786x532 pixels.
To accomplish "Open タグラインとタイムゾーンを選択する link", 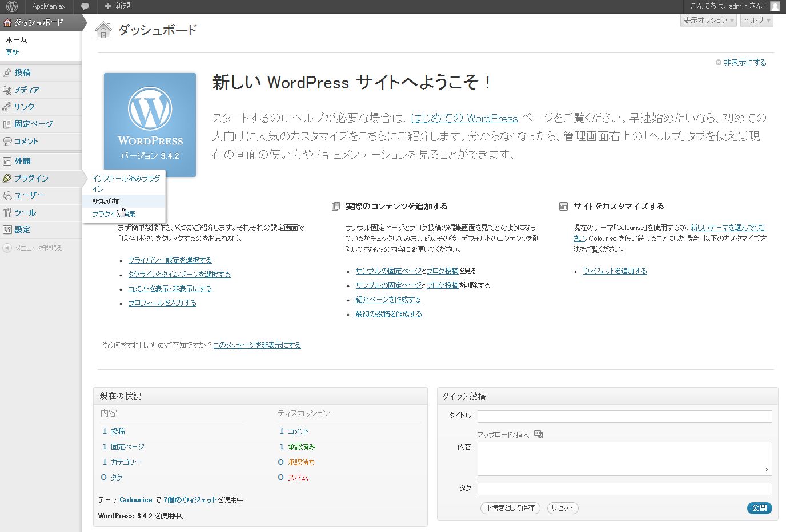I will 179,275.
